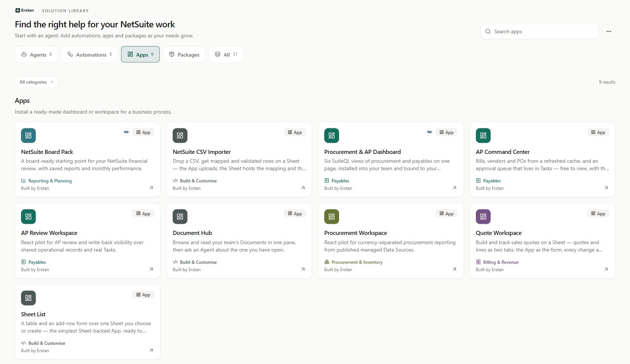
Task: Click the open arrow on AP Command Center card
Action: pos(606,188)
